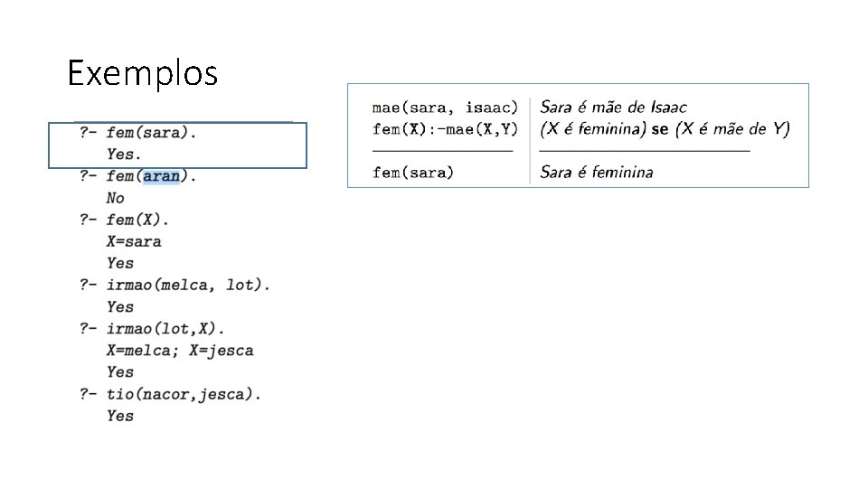
Task: Select the "?- fem(sara)." query line
Action: (138, 133)
